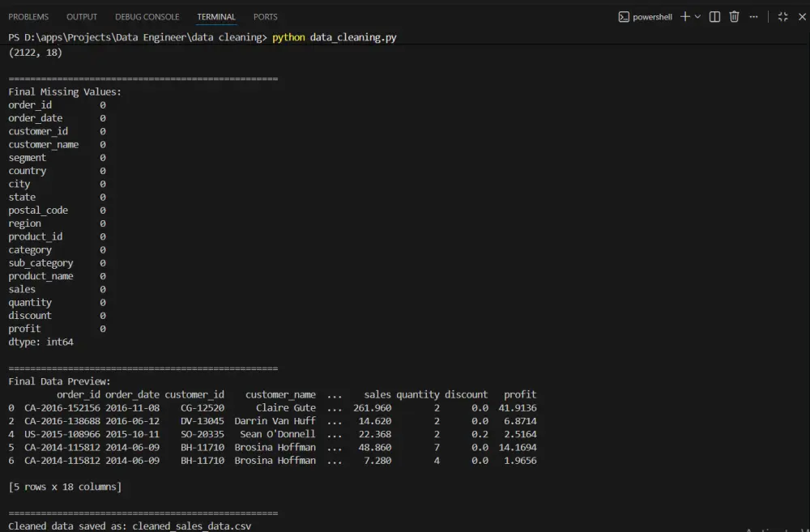The width and height of the screenshot is (810, 532).
Task: Switch to the PROBLEMS tab
Action: [28, 16]
